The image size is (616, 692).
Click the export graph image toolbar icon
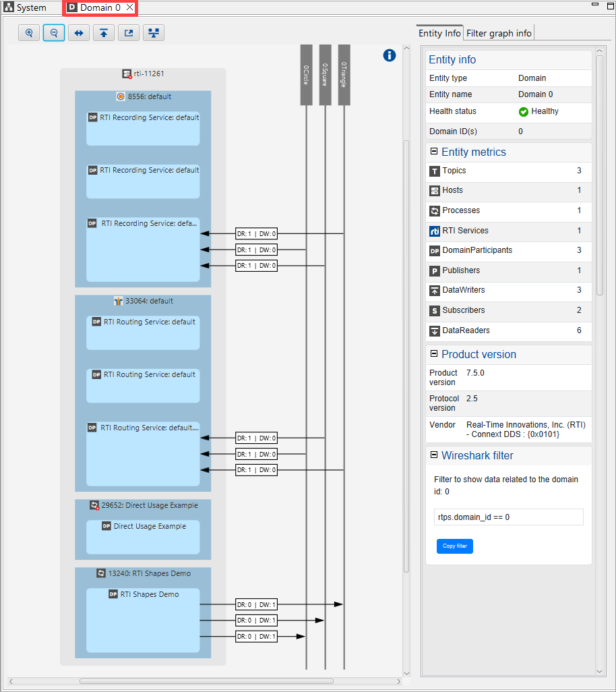[x=129, y=32]
